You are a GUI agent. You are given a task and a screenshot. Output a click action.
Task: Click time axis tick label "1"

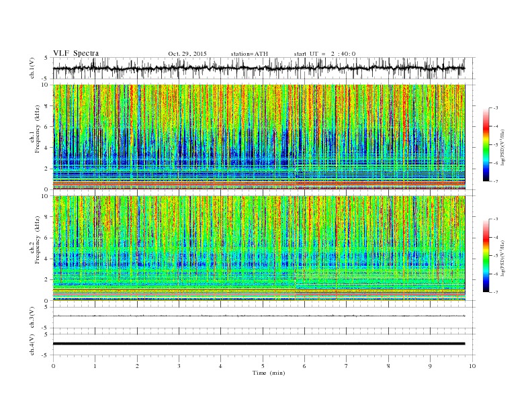pyautogui.click(x=95, y=366)
